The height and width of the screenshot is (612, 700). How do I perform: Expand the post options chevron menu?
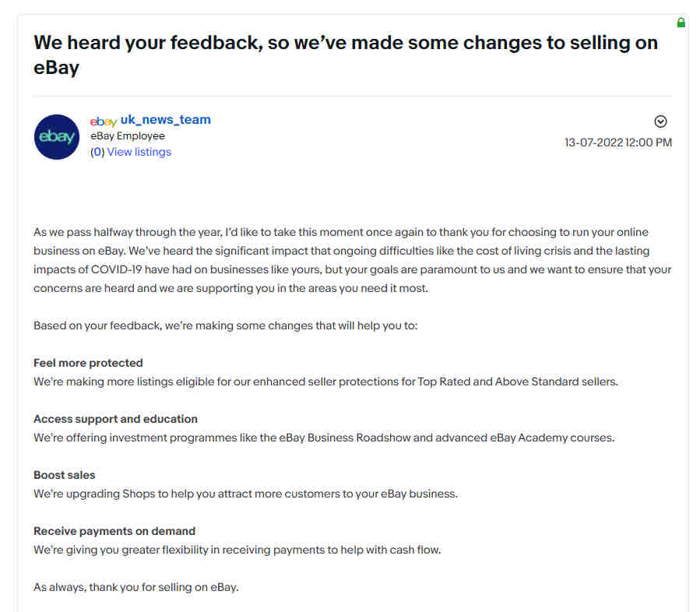coord(660,121)
